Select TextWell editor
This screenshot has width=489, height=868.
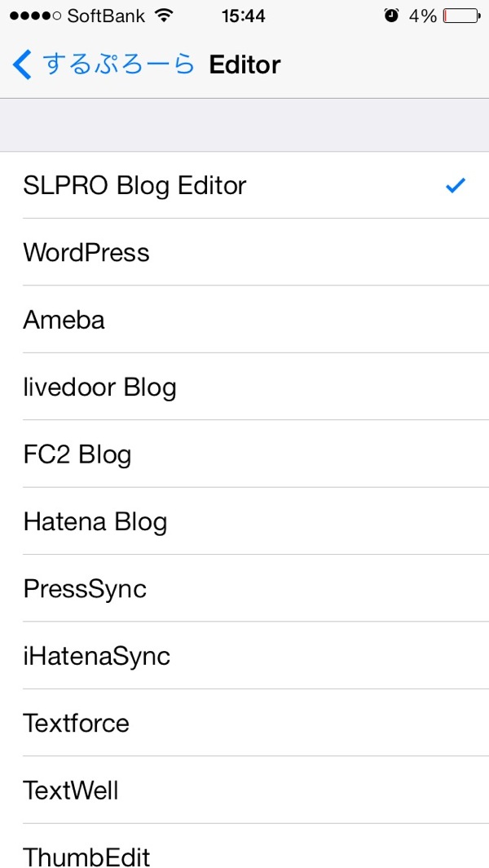point(244,790)
